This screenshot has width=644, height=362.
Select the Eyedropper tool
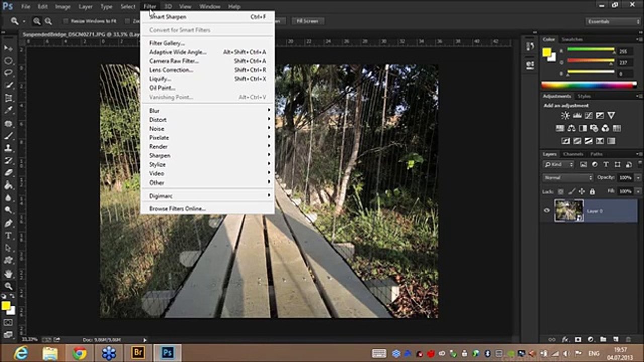[x=9, y=111]
